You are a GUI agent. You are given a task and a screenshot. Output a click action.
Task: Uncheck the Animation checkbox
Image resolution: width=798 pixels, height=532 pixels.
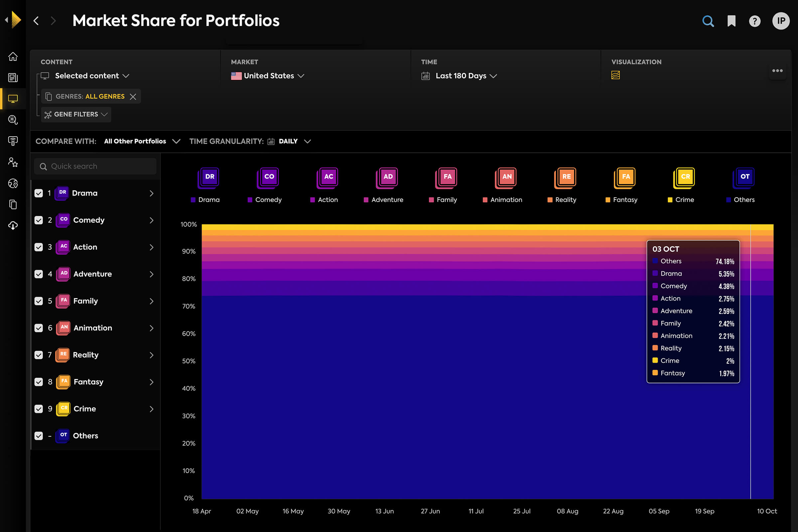pyautogui.click(x=39, y=328)
